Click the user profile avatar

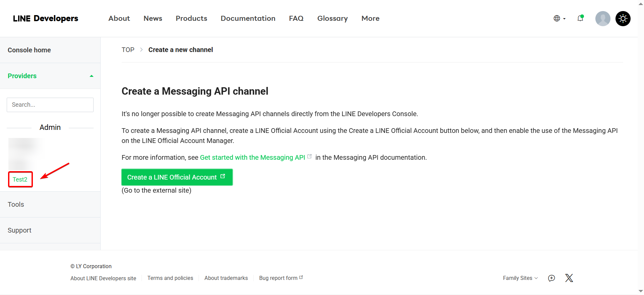[x=603, y=18]
